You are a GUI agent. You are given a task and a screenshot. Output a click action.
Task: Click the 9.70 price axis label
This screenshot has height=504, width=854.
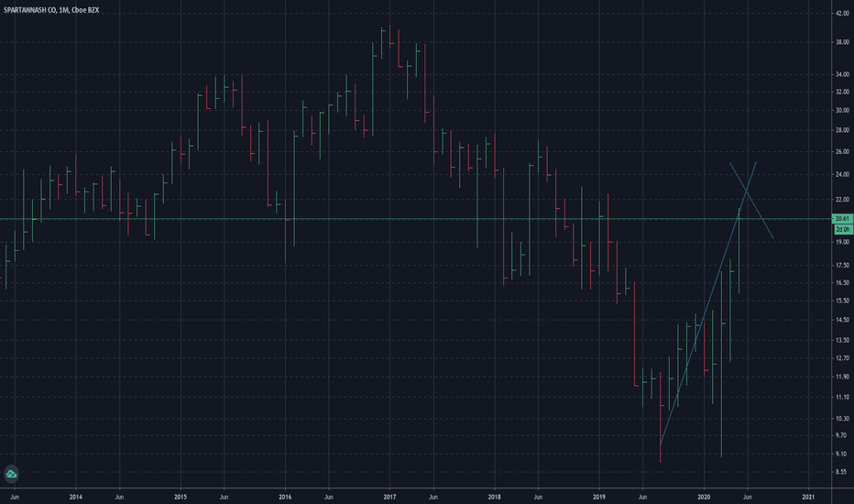(x=842, y=436)
